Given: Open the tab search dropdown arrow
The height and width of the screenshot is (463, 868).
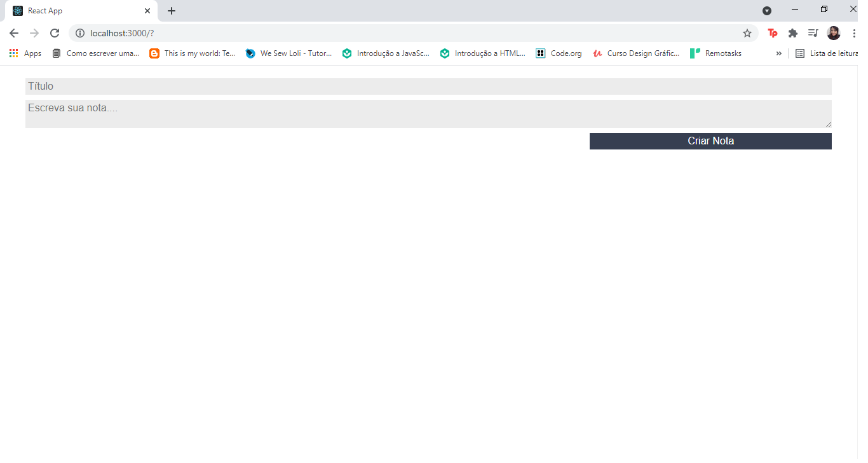Looking at the screenshot, I should point(767,11).
